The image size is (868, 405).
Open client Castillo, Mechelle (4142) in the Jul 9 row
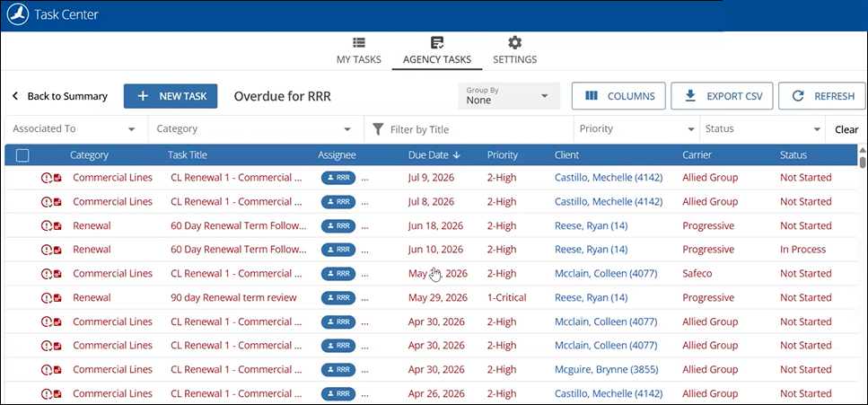(609, 177)
